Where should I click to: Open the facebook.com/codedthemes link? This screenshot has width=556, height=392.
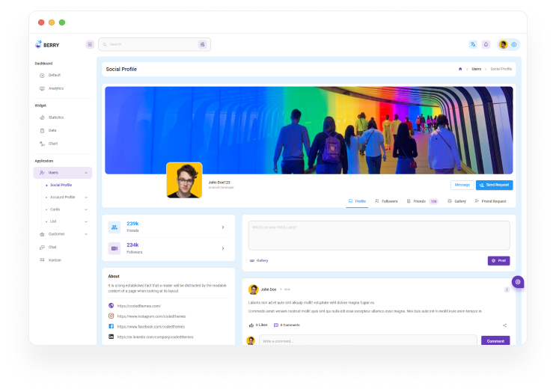[x=151, y=327]
